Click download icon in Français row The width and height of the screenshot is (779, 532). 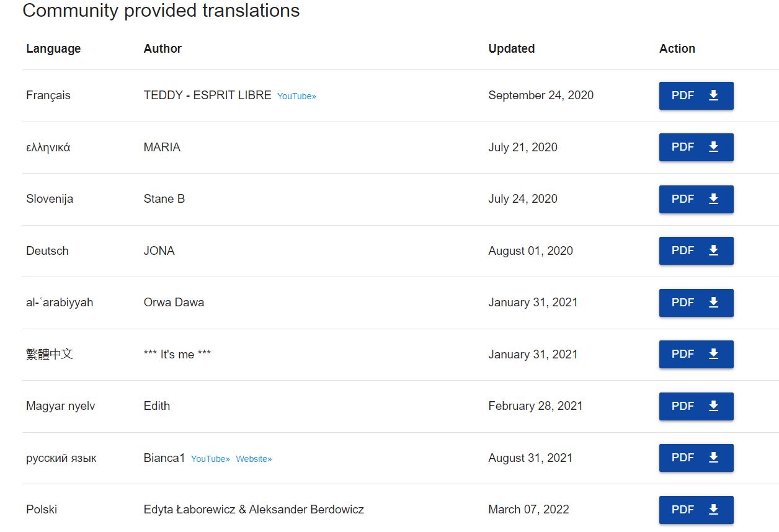point(713,95)
